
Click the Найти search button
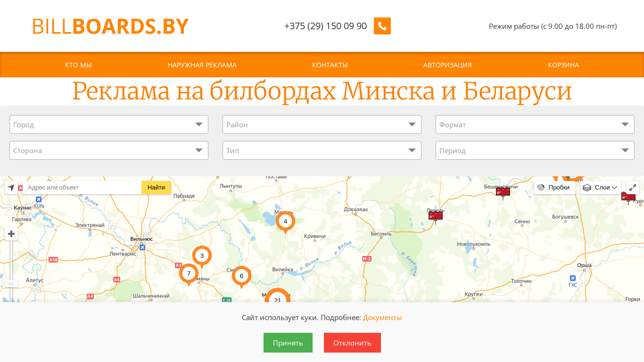(156, 188)
